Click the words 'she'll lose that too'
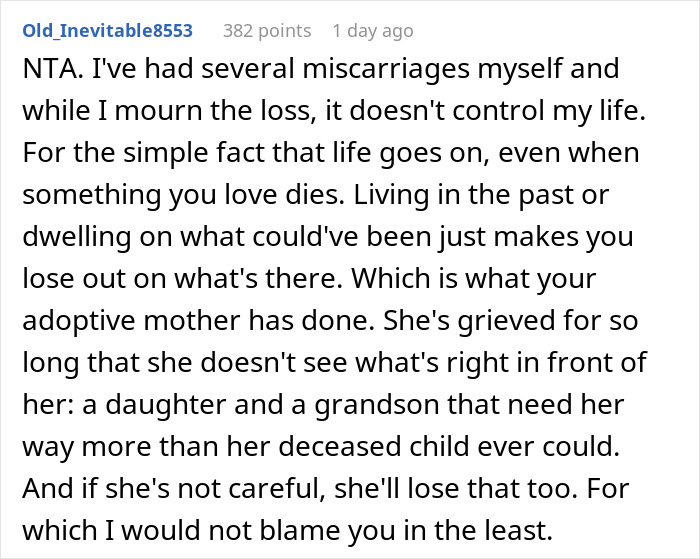This screenshot has height=559, width=700. (453, 488)
